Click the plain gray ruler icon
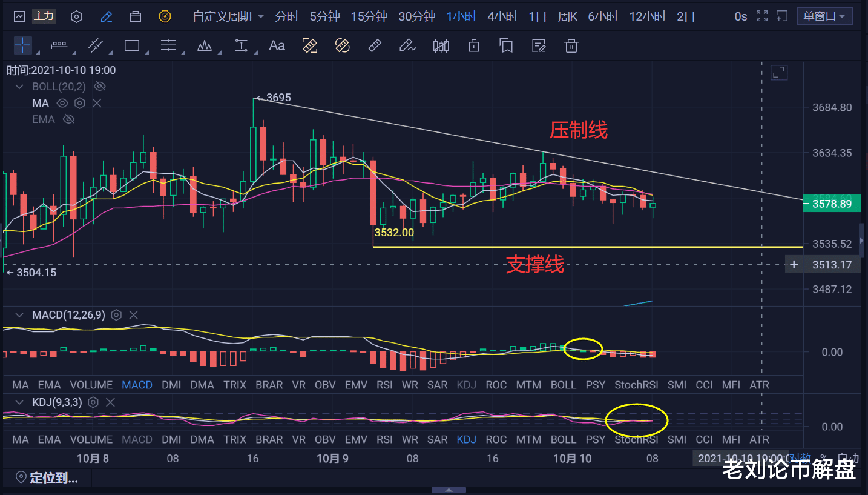The width and height of the screenshot is (868, 495). [375, 45]
